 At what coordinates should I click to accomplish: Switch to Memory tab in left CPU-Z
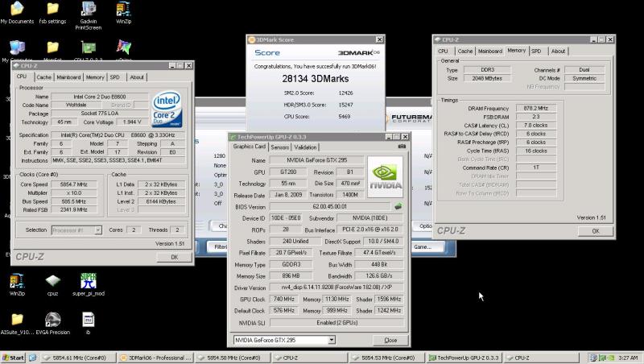[95, 77]
